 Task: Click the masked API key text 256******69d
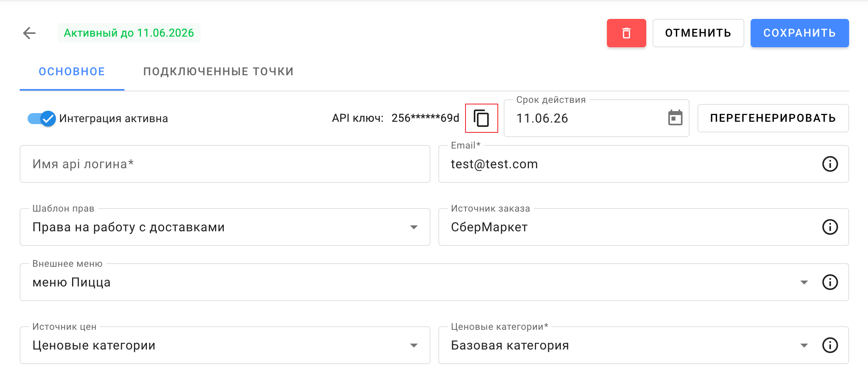(x=425, y=118)
